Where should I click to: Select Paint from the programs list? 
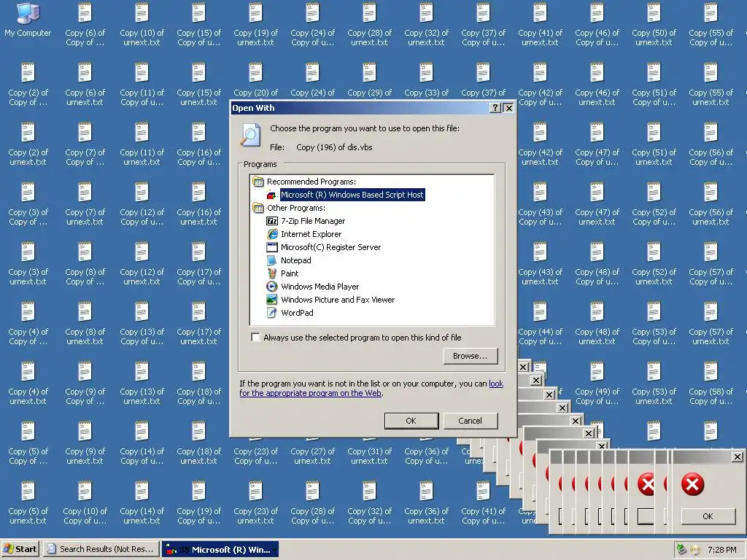click(282, 273)
